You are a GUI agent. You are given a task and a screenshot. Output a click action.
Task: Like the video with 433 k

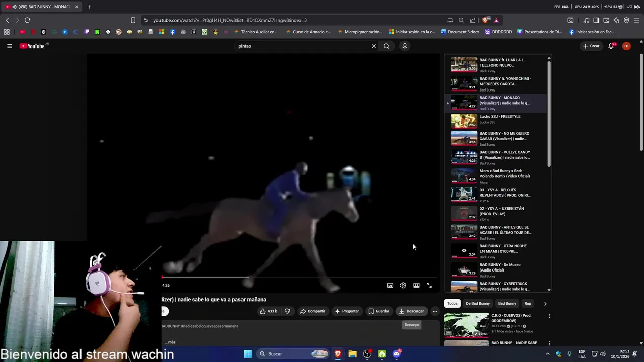[x=268, y=311]
